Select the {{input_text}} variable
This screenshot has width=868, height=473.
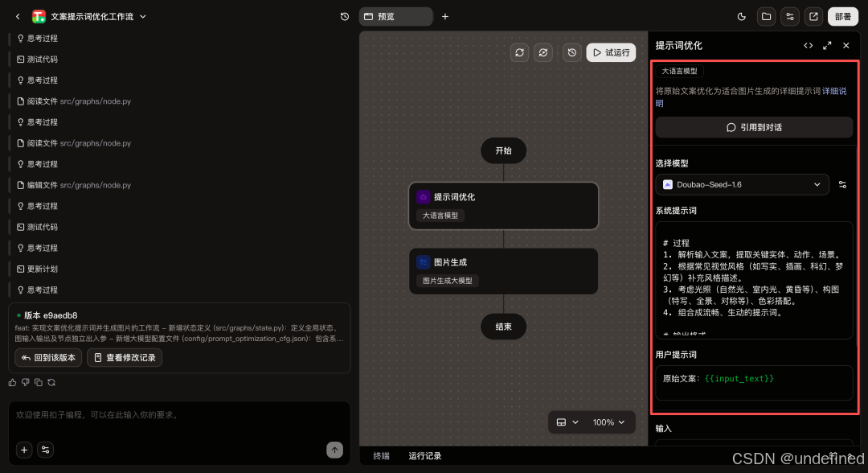739,378
